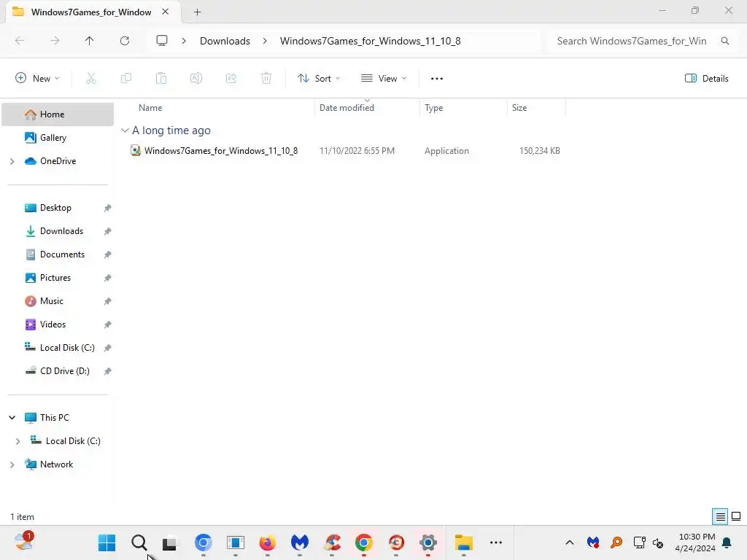Click the This PC monitor icon in address bar

click(x=162, y=41)
